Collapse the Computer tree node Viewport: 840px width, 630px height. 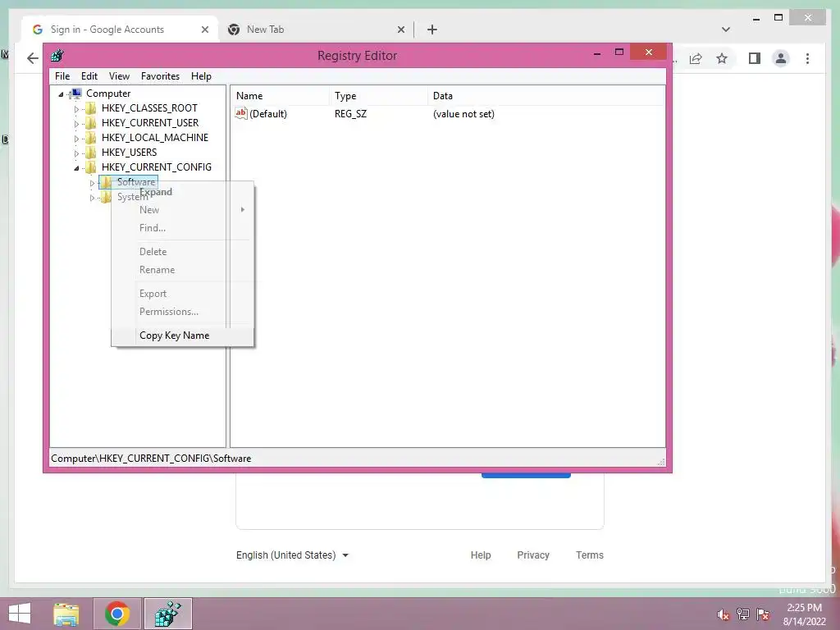(x=61, y=94)
